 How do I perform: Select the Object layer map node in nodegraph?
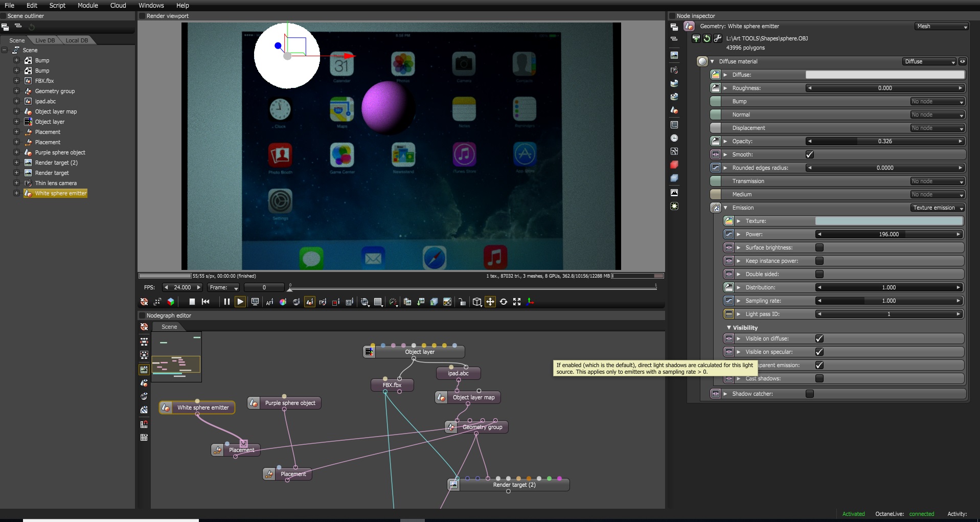tap(468, 397)
